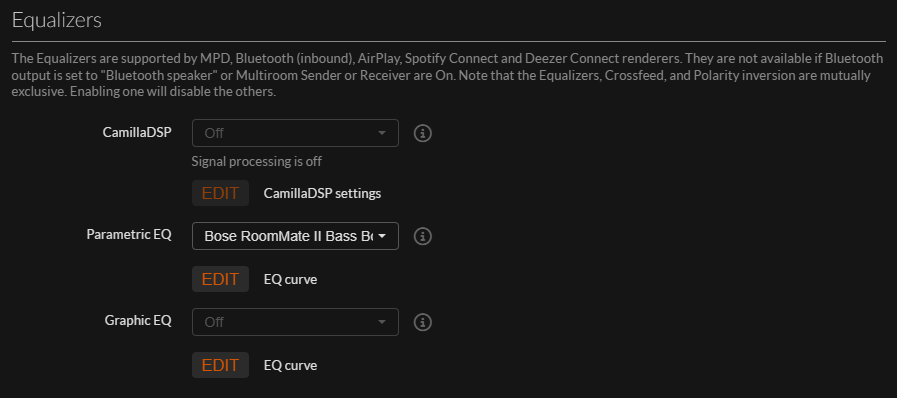The image size is (897, 398).
Task: Click the 'Graphic EQ' field label
Action: coord(138,320)
